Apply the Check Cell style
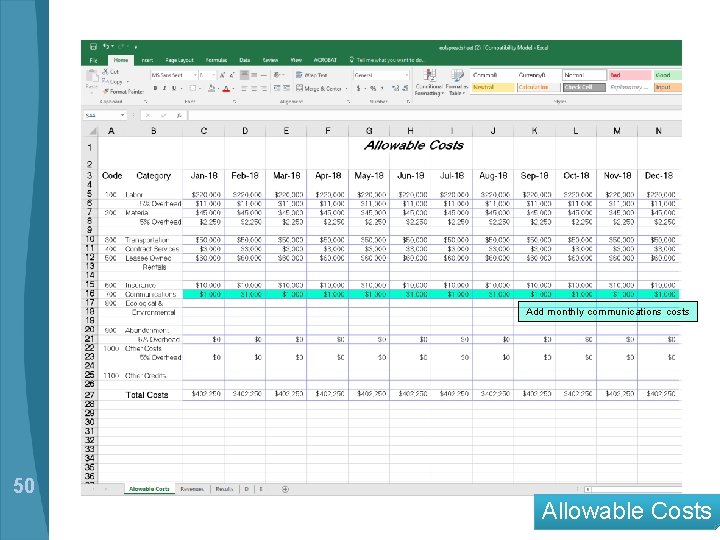 pos(584,87)
